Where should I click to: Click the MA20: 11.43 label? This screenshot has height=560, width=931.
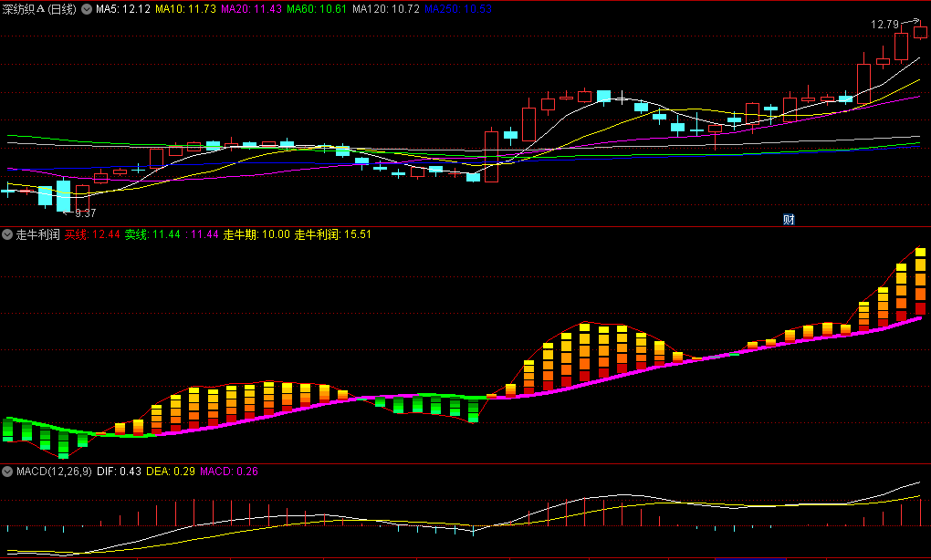pyautogui.click(x=251, y=9)
